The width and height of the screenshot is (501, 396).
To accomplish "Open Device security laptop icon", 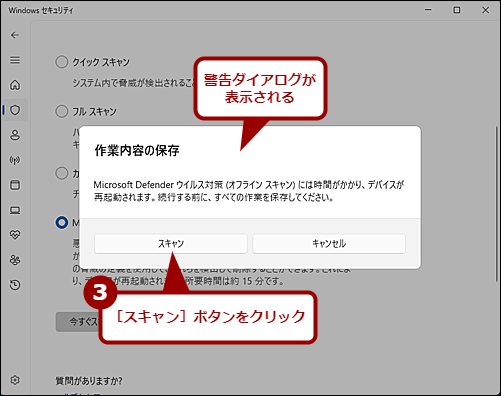I will coord(15,210).
